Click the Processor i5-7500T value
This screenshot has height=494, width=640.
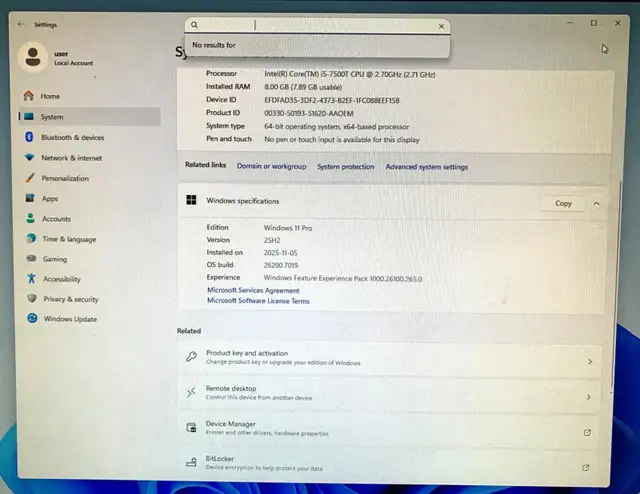tap(350, 74)
